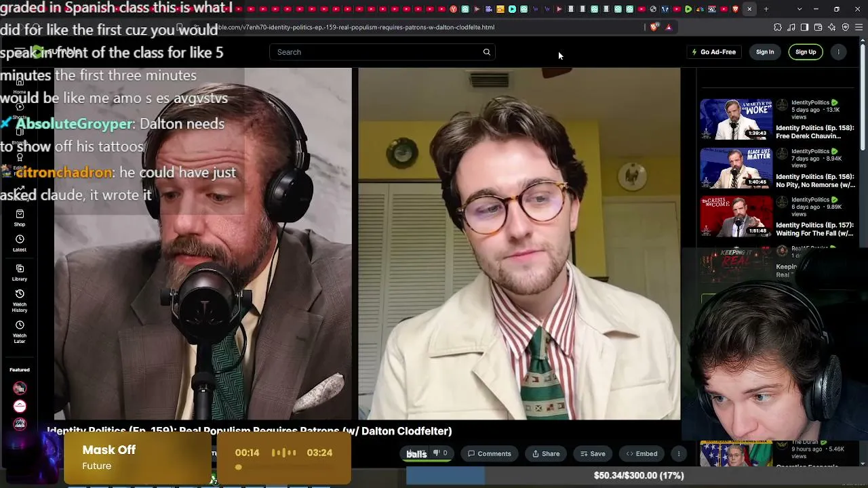
Task: Open Identity Politics Ep. 157 title link
Action: [815, 229]
